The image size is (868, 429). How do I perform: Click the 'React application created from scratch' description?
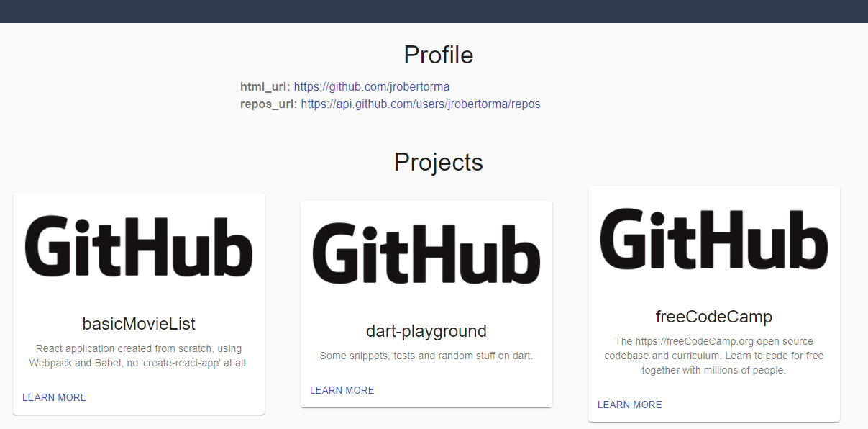click(139, 356)
